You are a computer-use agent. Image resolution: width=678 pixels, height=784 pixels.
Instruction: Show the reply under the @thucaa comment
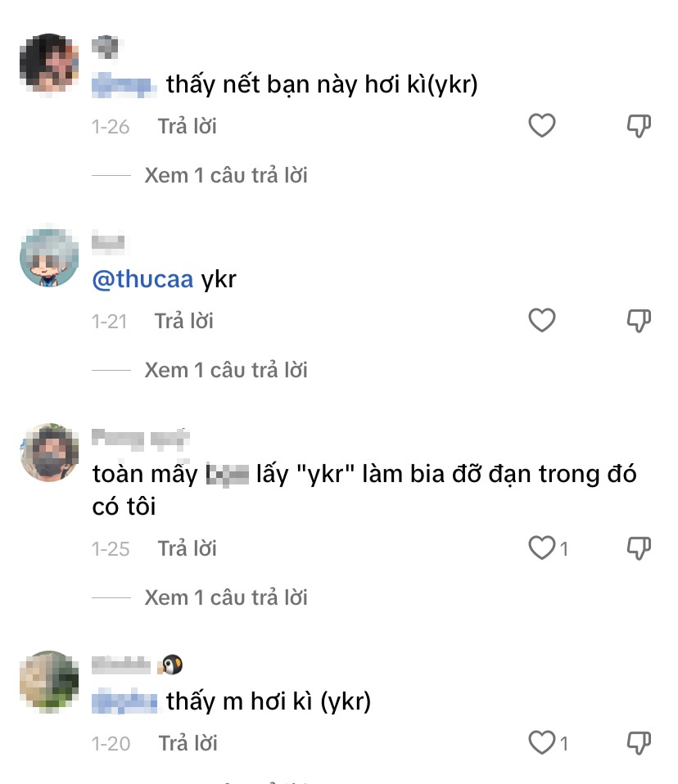coord(228,369)
